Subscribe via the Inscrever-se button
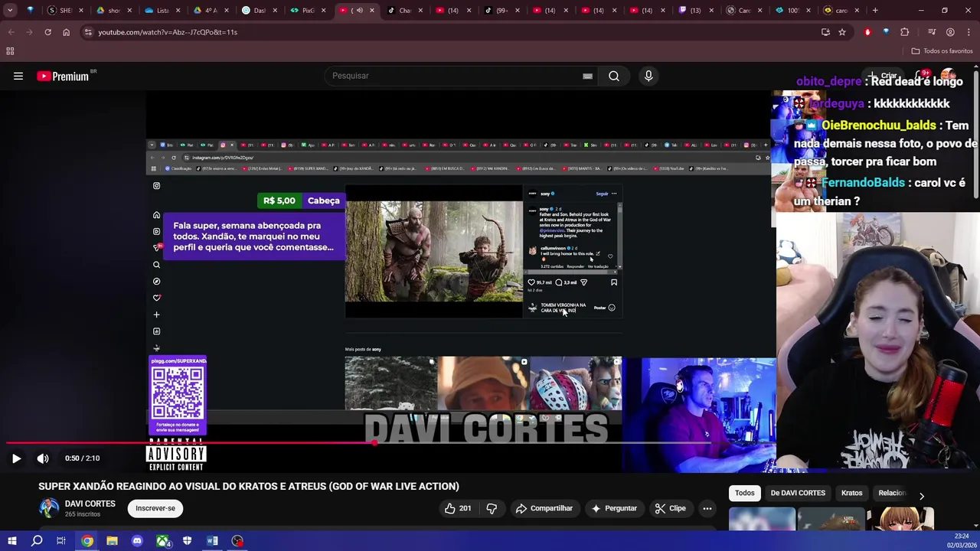Image resolution: width=980 pixels, height=551 pixels. (x=155, y=508)
